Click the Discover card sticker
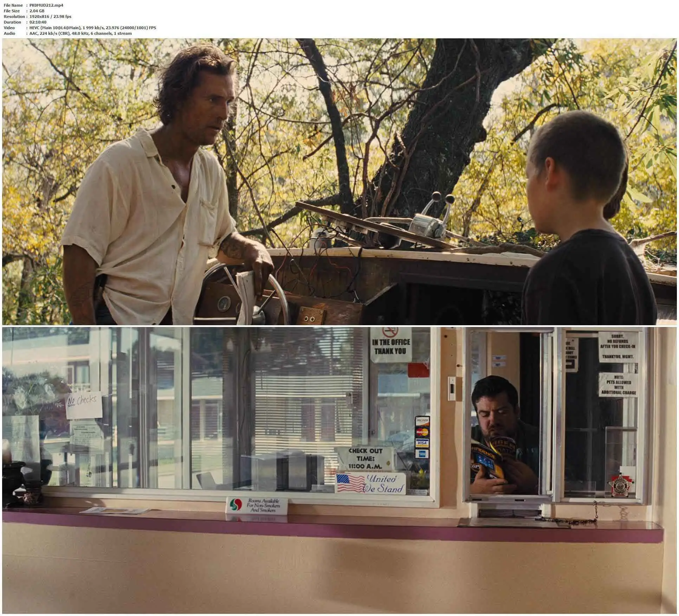Viewport: 679px width, 616px height. [x=422, y=421]
